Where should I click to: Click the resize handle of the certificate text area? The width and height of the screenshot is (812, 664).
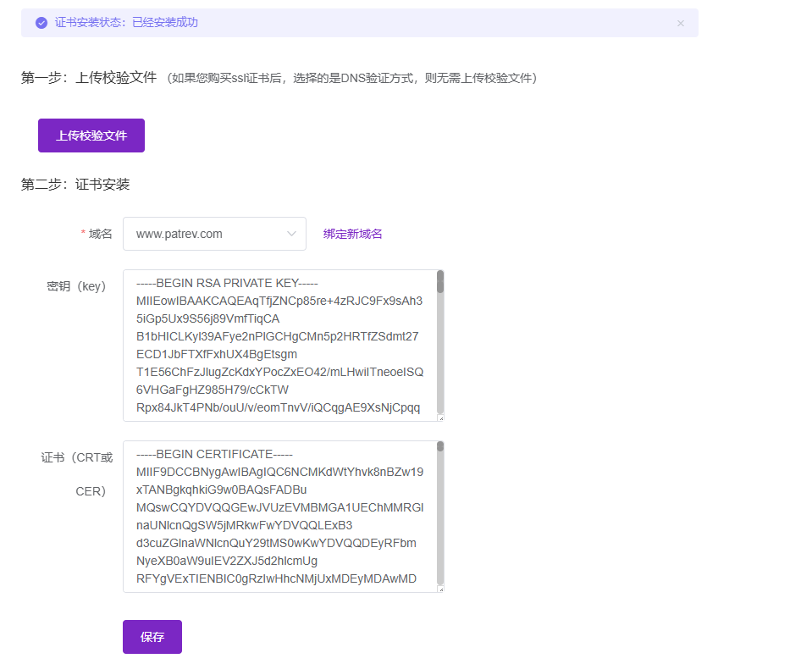click(440, 588)
